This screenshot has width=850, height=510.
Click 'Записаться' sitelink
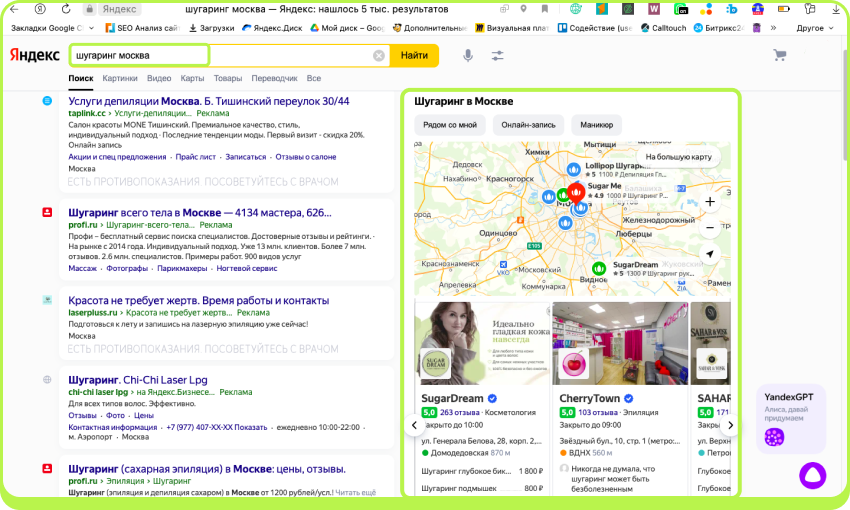pos(246,157)
